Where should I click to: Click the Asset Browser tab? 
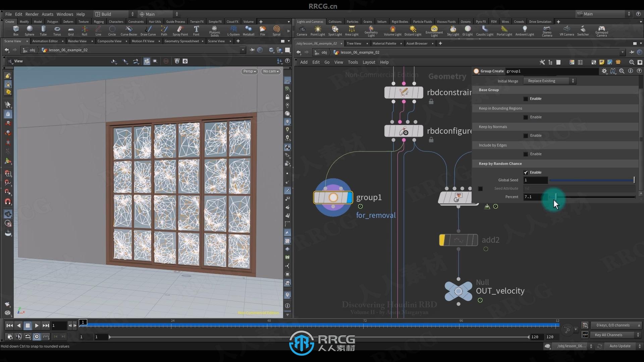click(x=417, y=43)
